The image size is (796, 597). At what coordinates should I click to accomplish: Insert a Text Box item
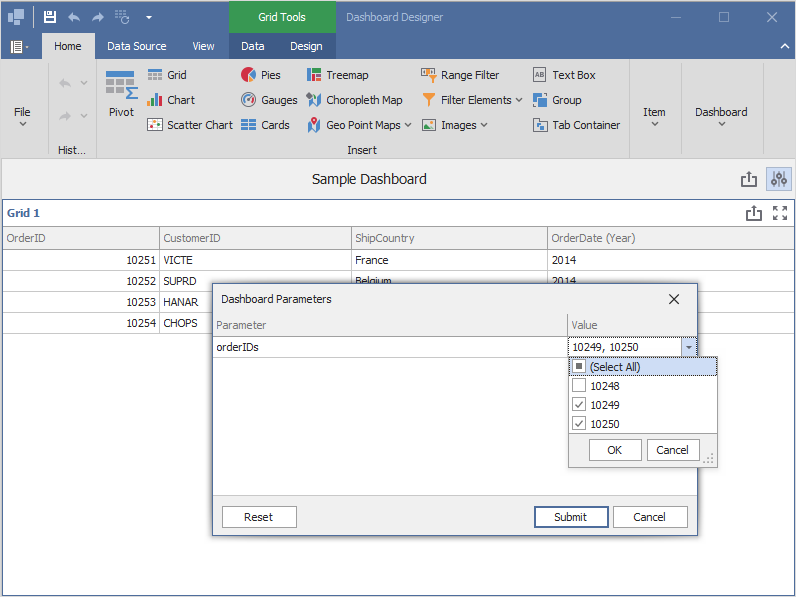pyautogui.click(x=564, y=75)
